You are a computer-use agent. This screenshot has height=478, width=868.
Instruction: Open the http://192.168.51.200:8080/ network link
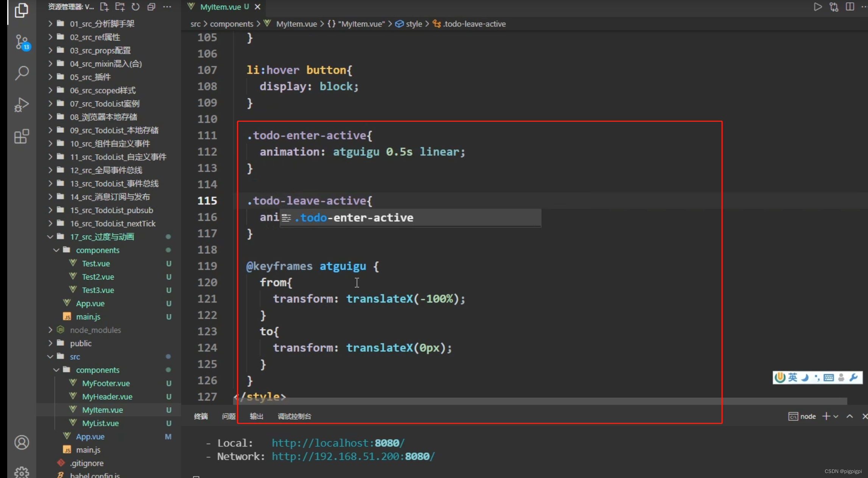click(x=353, y=456)
